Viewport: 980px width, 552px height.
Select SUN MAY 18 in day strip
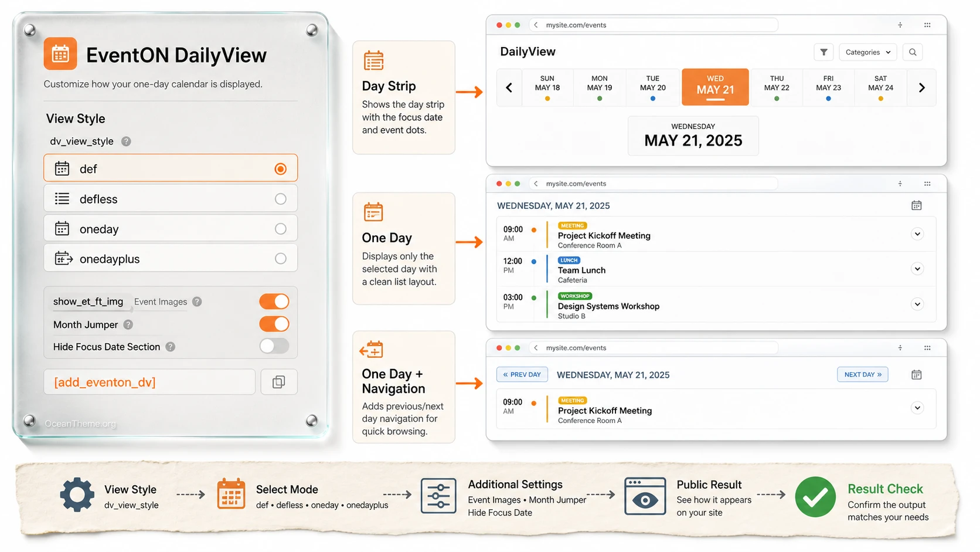[x=547, y=87]
